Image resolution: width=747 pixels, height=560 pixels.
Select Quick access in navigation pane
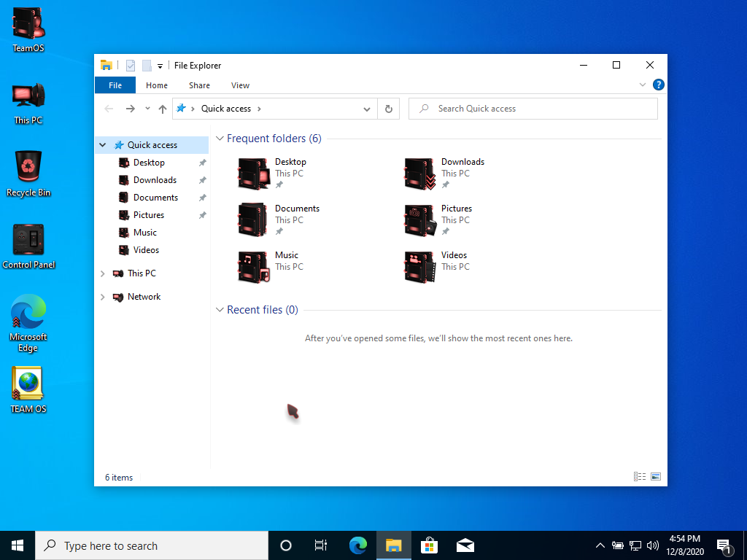[x=152, y=145]
